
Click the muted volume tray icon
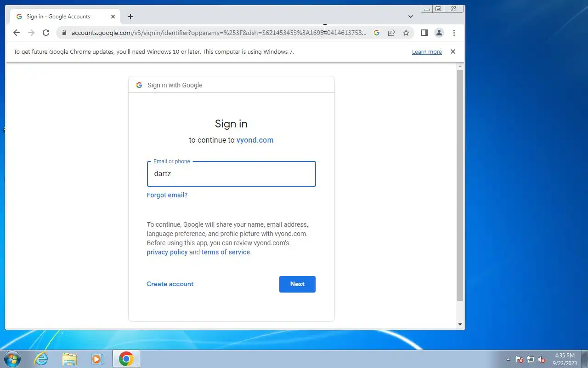[x=542, y=359]
